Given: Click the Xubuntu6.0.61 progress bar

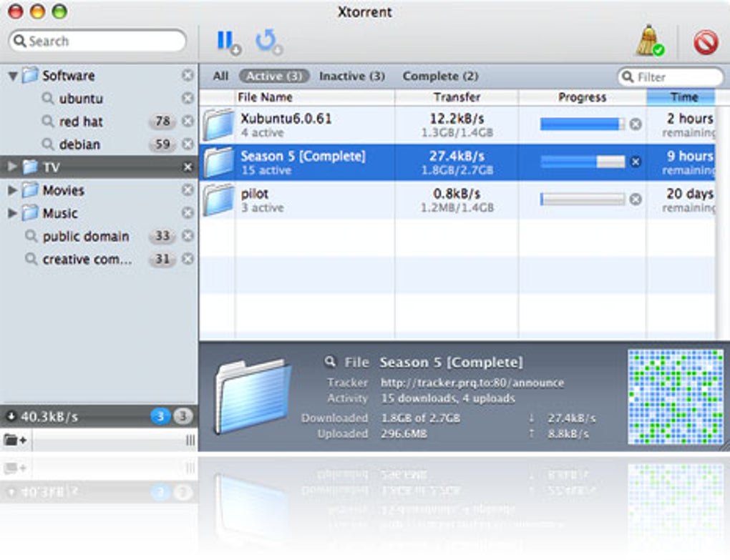Looking at the screenshot, I should [x=583, y=124].
